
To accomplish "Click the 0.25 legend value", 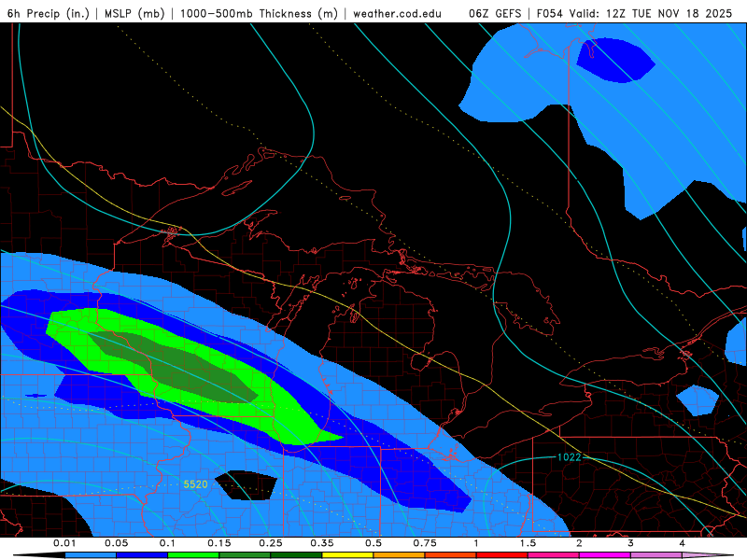I will [271, 543].
